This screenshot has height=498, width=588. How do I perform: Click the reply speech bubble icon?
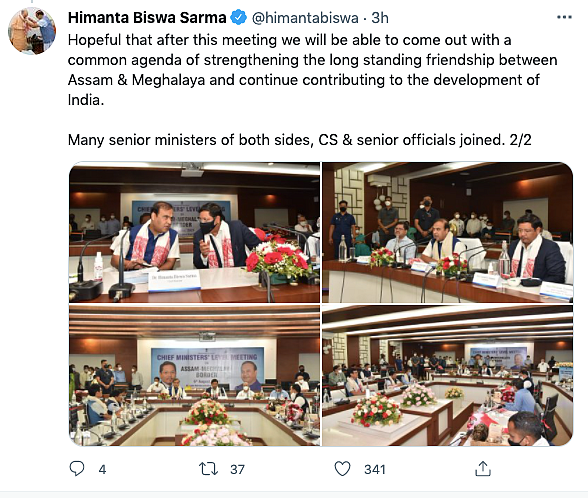(77, 468)
